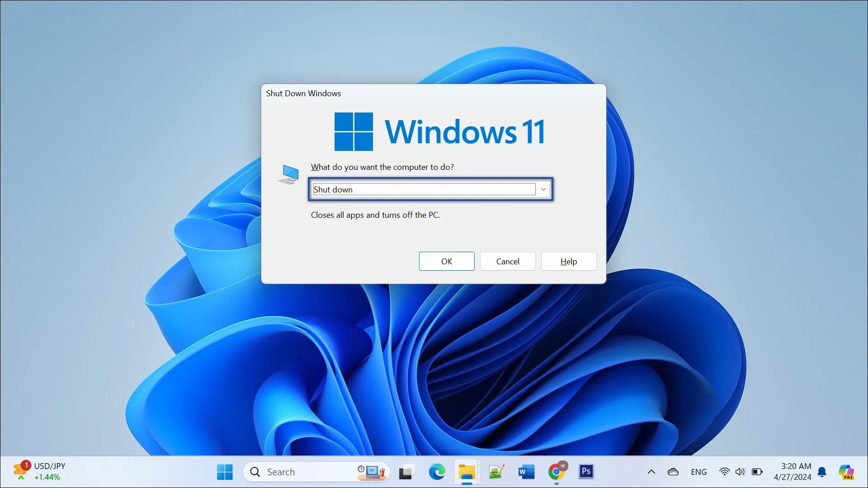
Task: Launch Microsoft Edge from the taskbar
Action: click(437, 472)
